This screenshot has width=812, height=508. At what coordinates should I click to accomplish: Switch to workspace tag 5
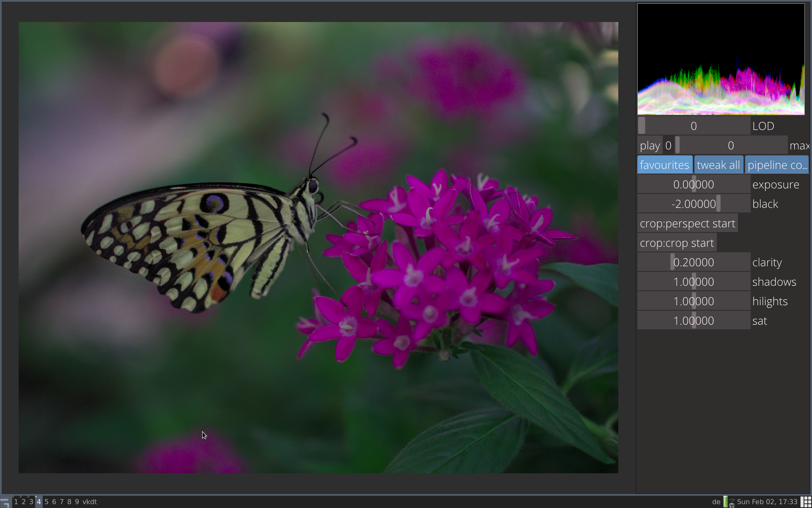(x=47, y=502)
